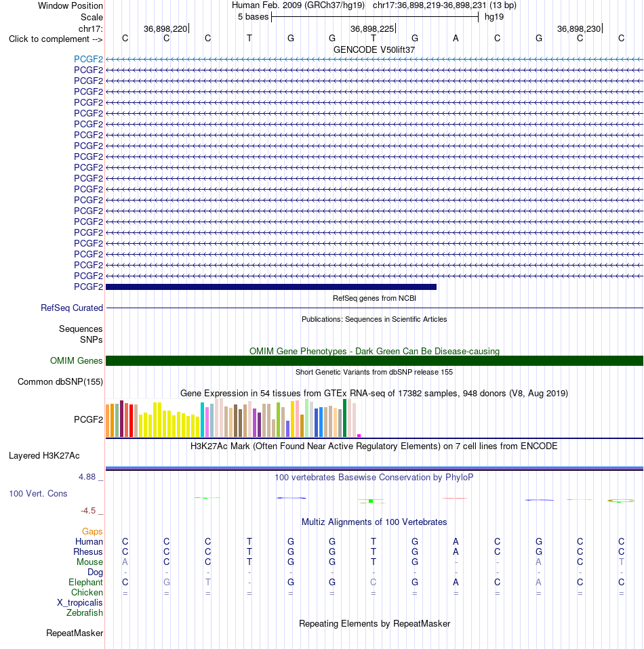Click the 100 Vert. Cons track label
Screen dimensions: 644x649
pos(38,493)
